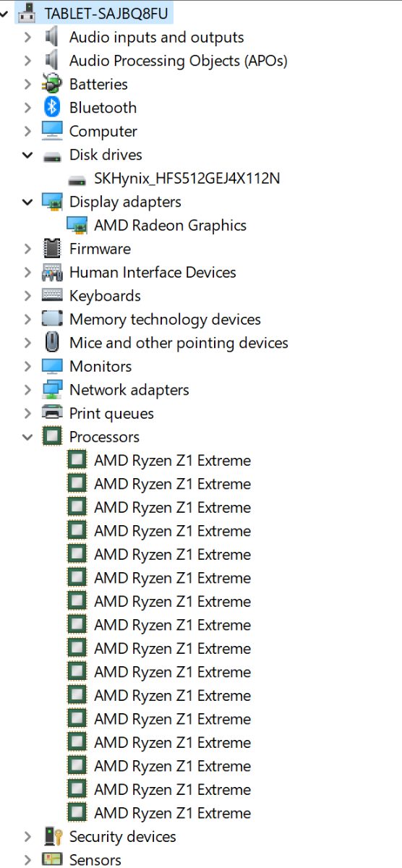Select the Audio Processing Objects (APOs) item

pos(179,61)
